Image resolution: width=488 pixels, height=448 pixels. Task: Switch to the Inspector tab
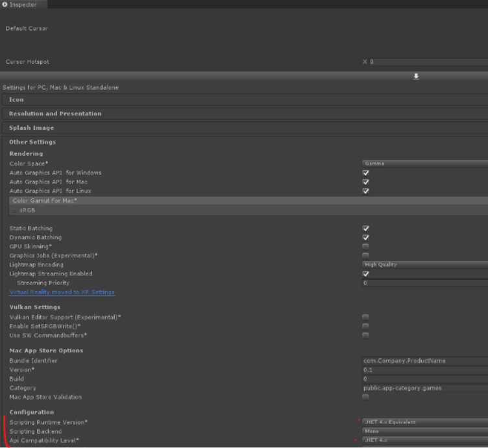[22, 5]
